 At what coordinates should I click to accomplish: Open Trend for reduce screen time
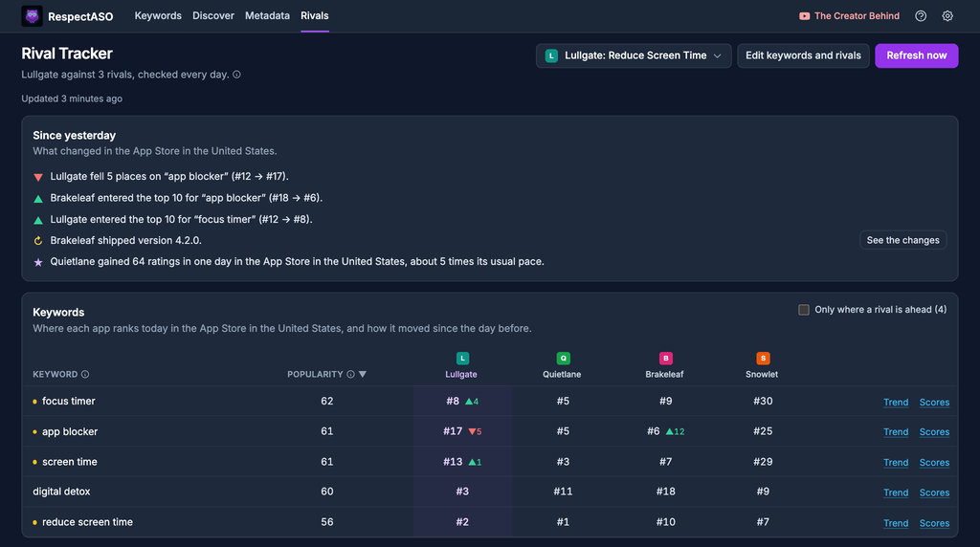click(896, 523)
